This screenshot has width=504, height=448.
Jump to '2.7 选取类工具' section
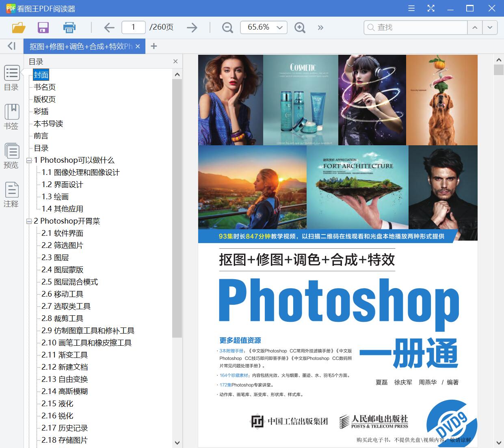pyautogui.click(x=66, y=306)
